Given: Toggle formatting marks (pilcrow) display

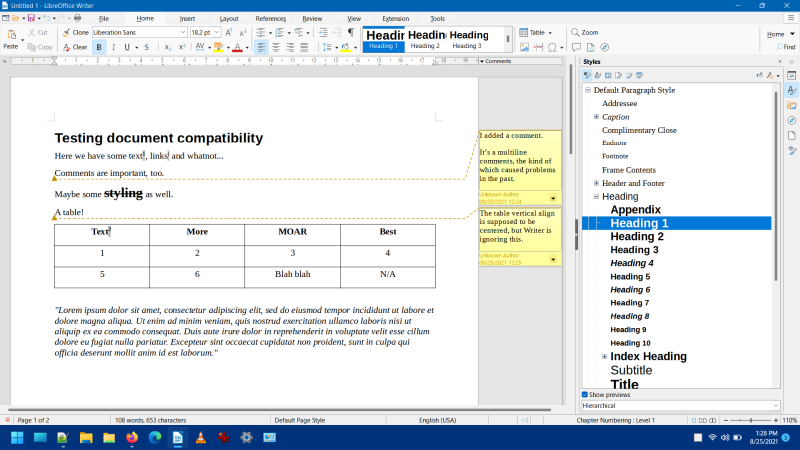Looking at the screenshot, I should pos(350,32).
